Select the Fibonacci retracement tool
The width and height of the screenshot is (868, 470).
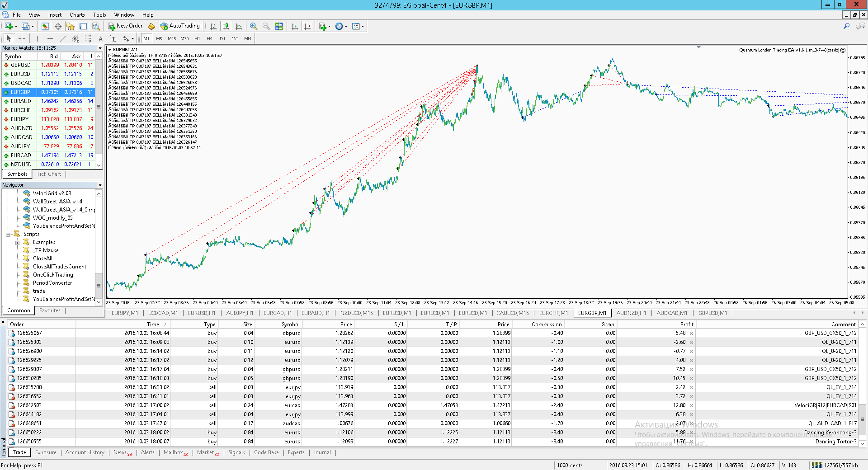(x=88, y=39)
